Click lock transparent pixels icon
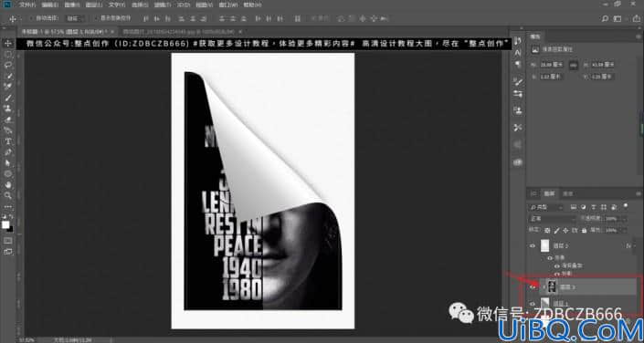The width and height of the screenshot is (644, 343). tap(547, 231)
